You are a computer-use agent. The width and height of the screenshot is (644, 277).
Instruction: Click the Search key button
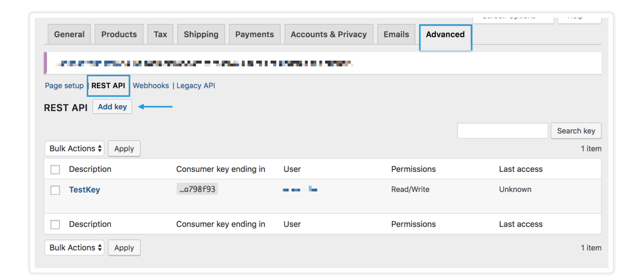click(576, 131)
